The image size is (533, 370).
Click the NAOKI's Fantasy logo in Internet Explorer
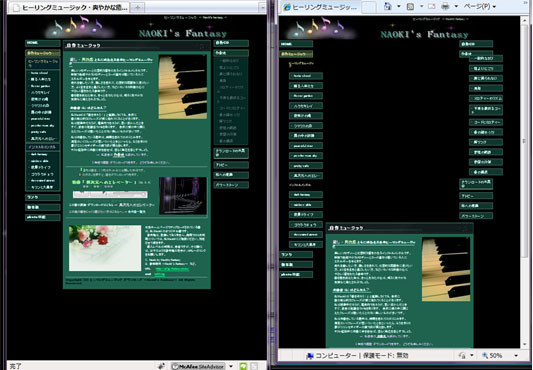pos(424,34)
